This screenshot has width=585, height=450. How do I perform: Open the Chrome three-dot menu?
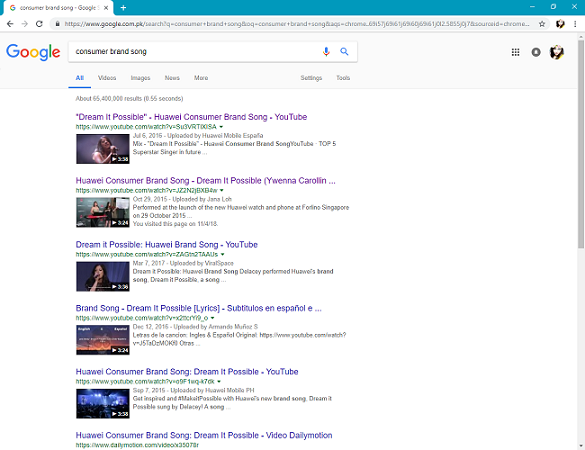(575, 24)
